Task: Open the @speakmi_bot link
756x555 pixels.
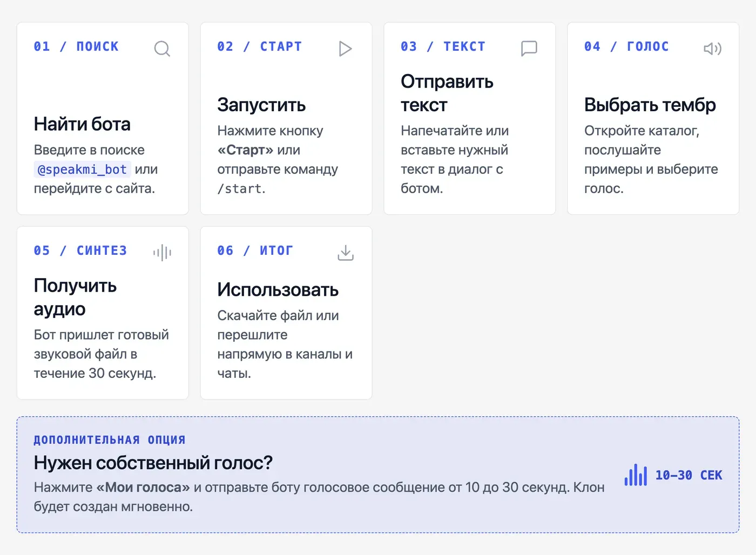Action: (82, 170)
